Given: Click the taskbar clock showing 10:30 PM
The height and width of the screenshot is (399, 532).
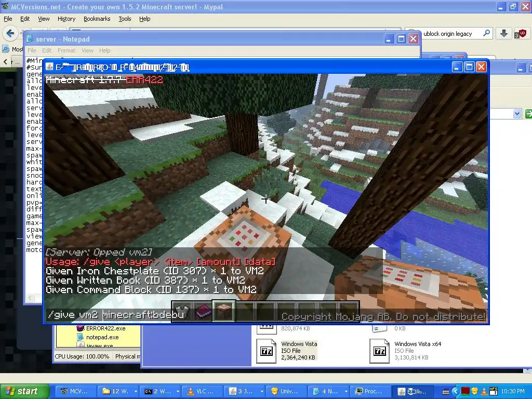Looking at the screenshot, I should [513, 392].
